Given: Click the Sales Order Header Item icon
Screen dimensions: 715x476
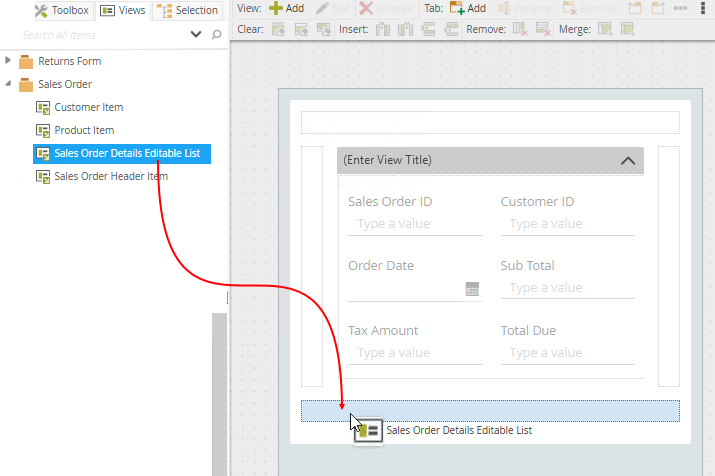Looking at the screenshot, I should click(43, 176).
